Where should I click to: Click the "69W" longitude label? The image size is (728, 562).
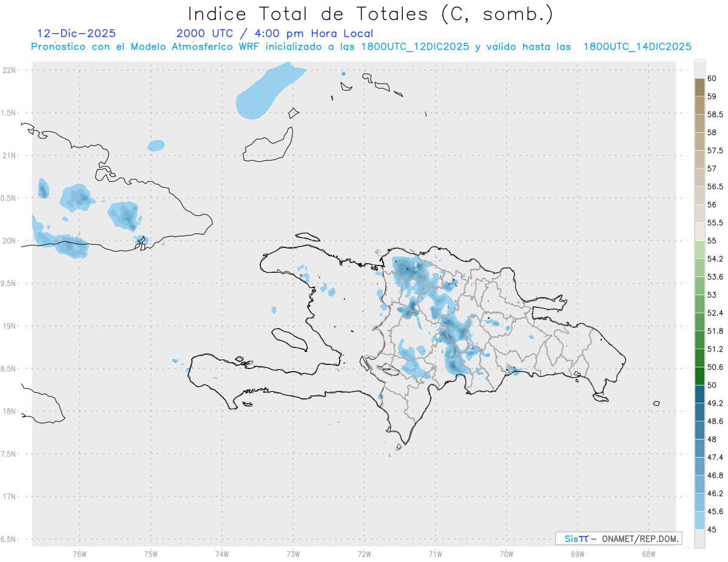click(x=578, y=554)
